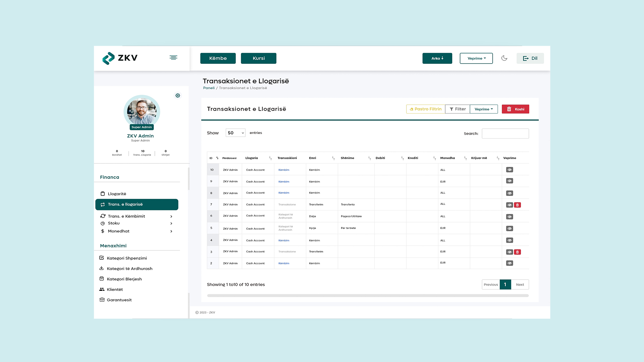
Task: Click the Pastro Filtrin button
Action: (425, 109)
